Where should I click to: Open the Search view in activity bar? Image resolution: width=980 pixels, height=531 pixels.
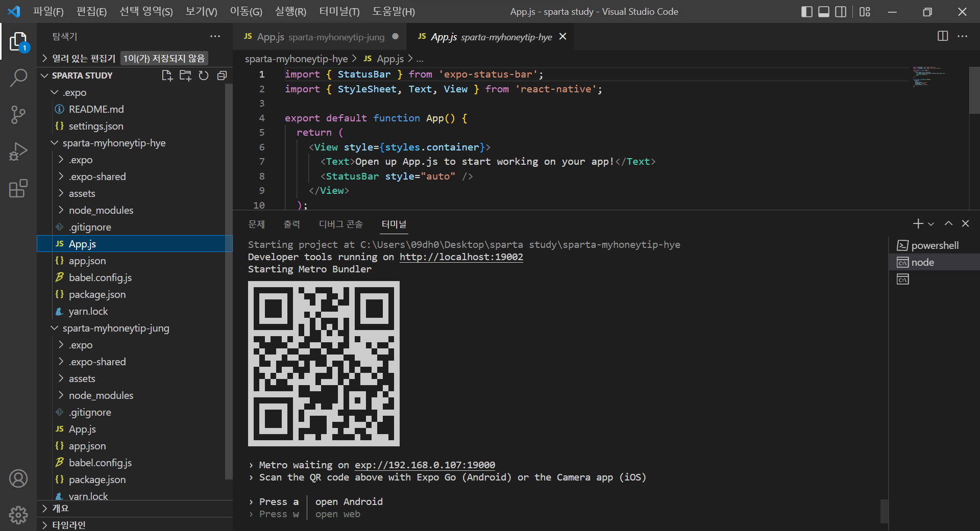(x=18, y=78)
